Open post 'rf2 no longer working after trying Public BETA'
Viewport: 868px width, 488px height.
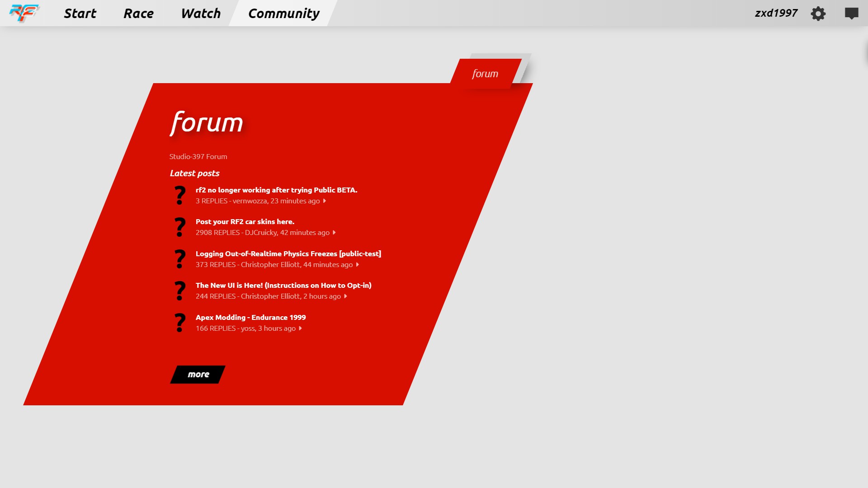(x=276, y=190)
